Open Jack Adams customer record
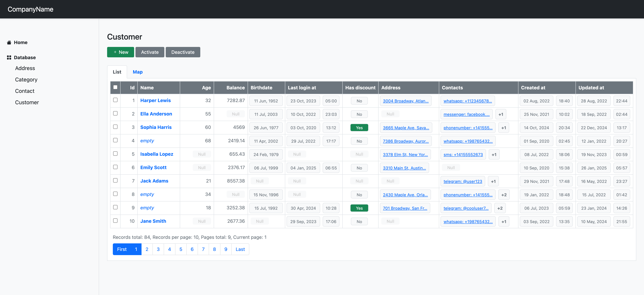Screen dimensions: 644x295 click(x=154, y=181)
